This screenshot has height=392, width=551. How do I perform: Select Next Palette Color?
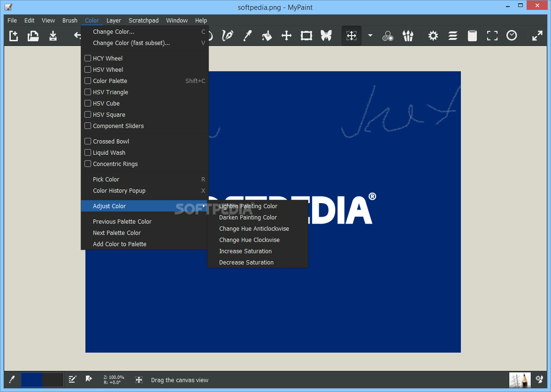pos(145,233)
